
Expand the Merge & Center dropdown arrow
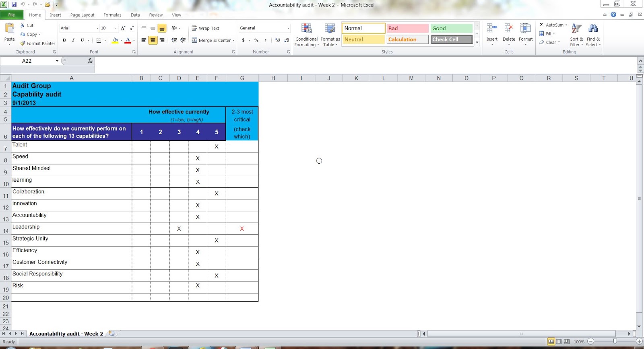[233, 40]
